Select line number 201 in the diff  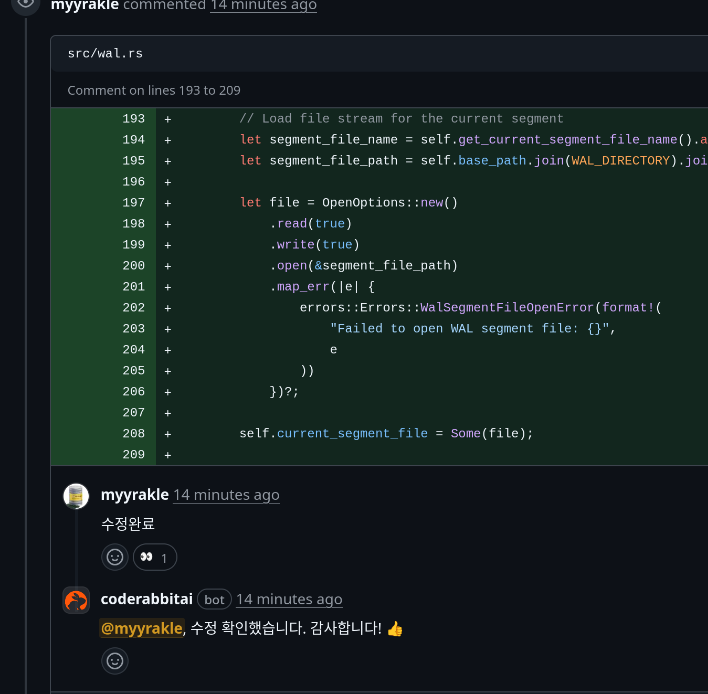pyautogui.click(x=134, y=287)
